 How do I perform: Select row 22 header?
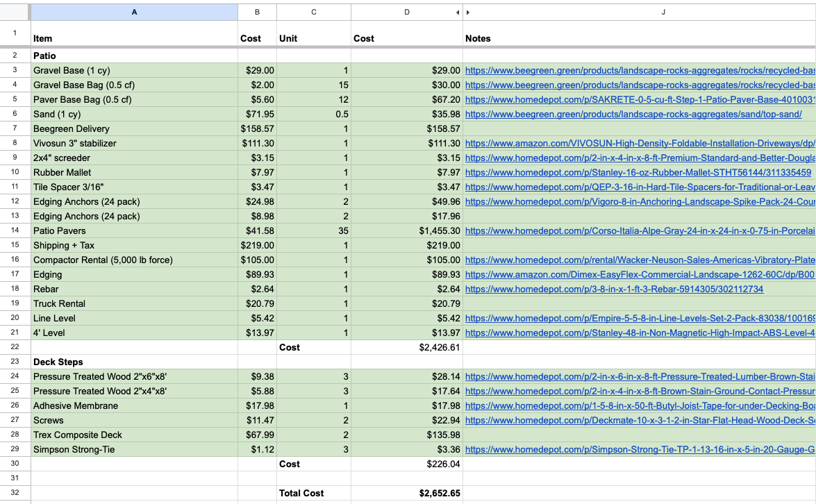coord(15,347)
